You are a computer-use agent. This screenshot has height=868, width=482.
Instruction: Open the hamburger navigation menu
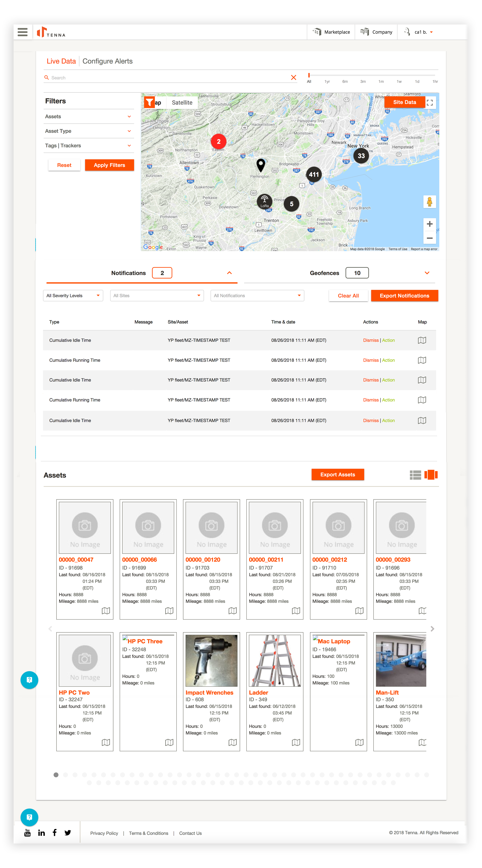23,32
